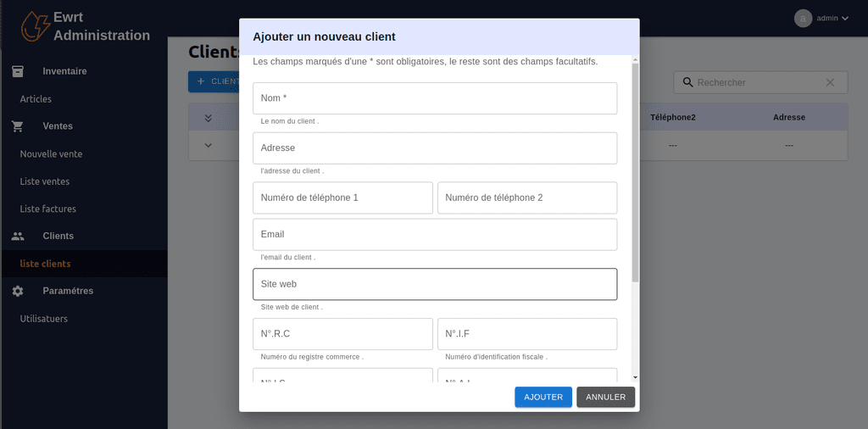The image size is (868, 429).
Task: Click the Inventaire section heading
Action: (64, 71)
